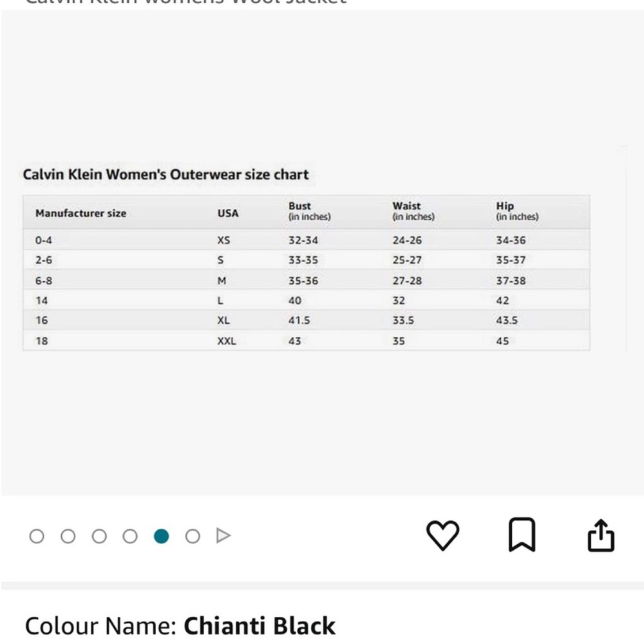The width and height of the screenshot is (644, 644).
Task: Open the share icon for this product
Action: coord(601,535)
